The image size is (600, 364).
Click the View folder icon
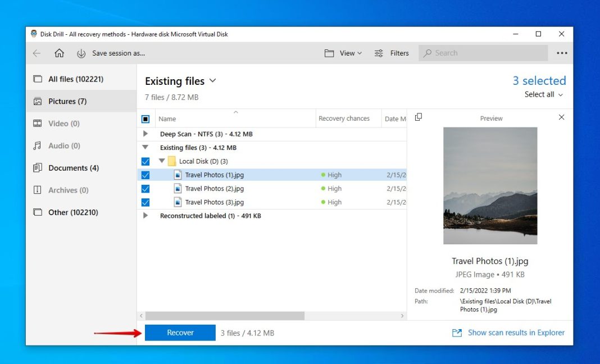(x=329, y=53)
